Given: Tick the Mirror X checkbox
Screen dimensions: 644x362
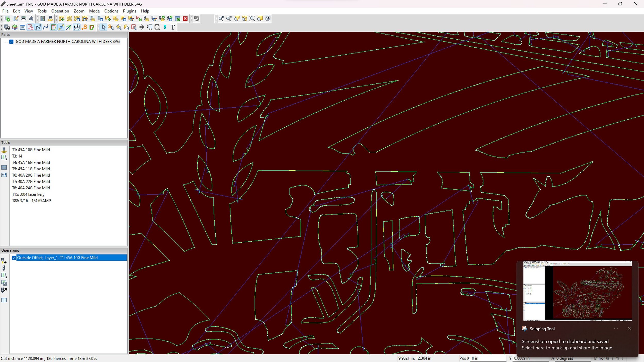Looking at the screenshot, I should click(611, 358).
